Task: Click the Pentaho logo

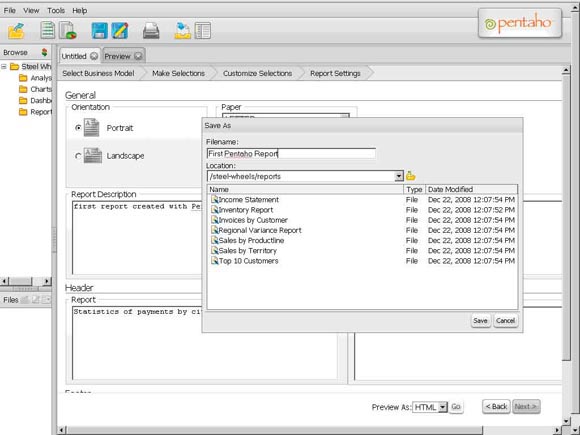Action: 520,23
